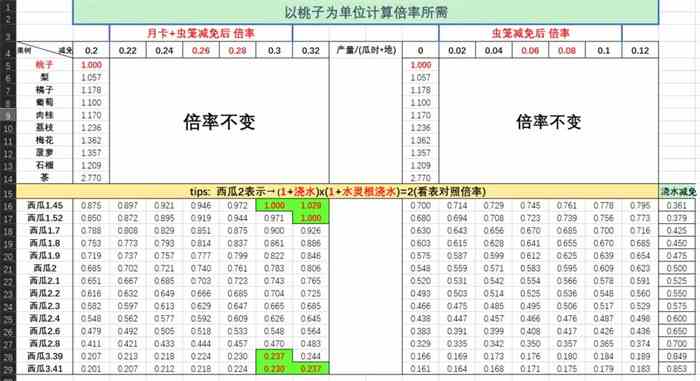Select the 0.02 column header cell
This screenshot has height=381, width=700.
pyautogui.click(x=457, y=50)
